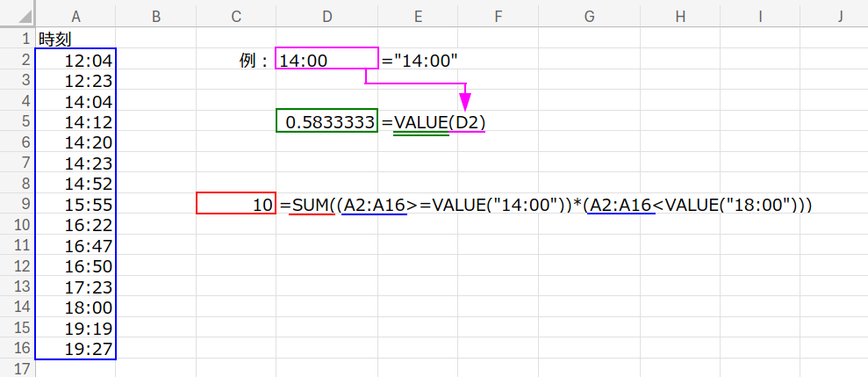
Task: Click cell D5 showing 0.5833333
Action: tap(326, 121)
